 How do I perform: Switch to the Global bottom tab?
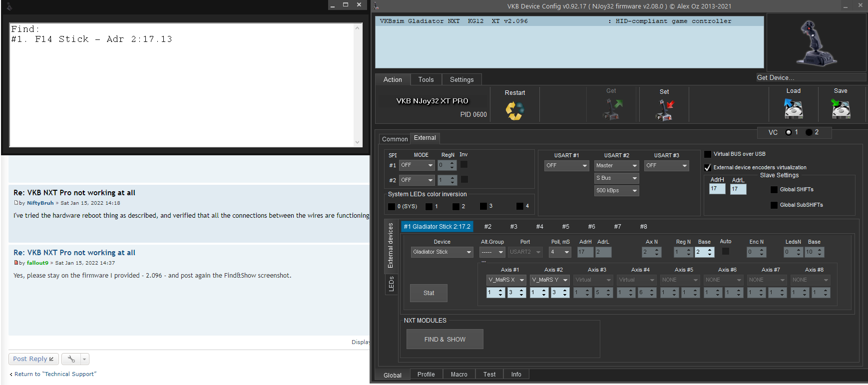(393, 376)
